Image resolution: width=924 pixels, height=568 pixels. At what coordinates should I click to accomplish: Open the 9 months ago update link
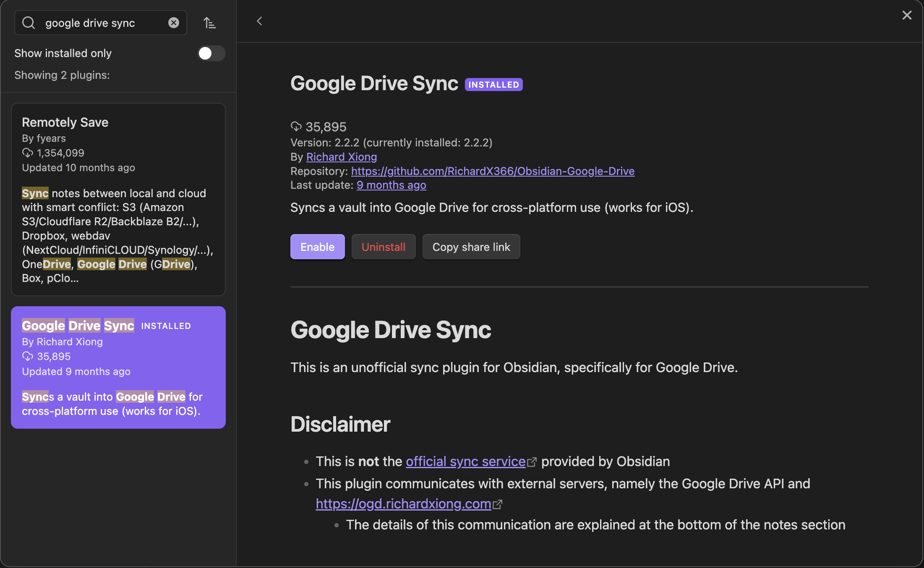392,185
